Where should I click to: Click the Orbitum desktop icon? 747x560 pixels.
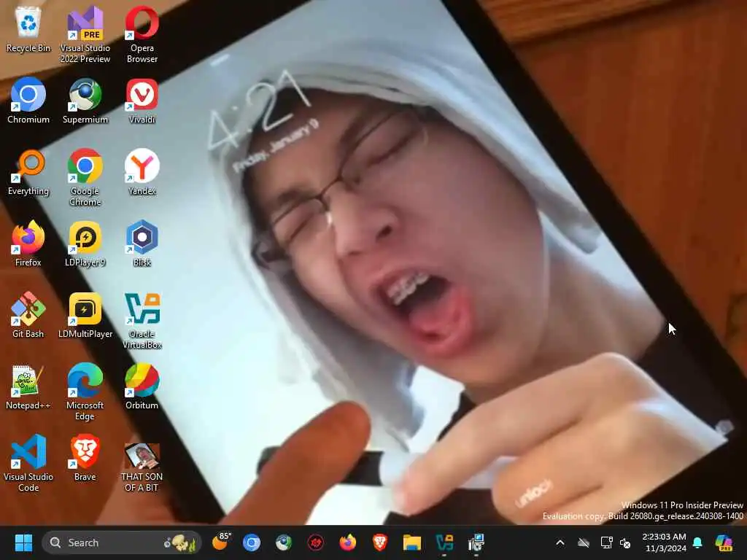(x=142, y=386)
